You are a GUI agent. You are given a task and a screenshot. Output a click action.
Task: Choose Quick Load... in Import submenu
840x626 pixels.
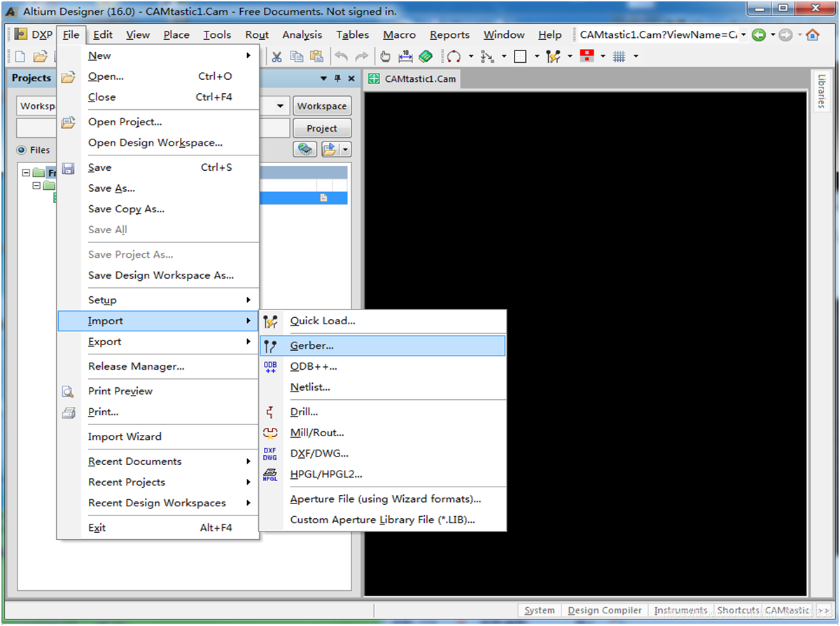(x=382, y=321)
